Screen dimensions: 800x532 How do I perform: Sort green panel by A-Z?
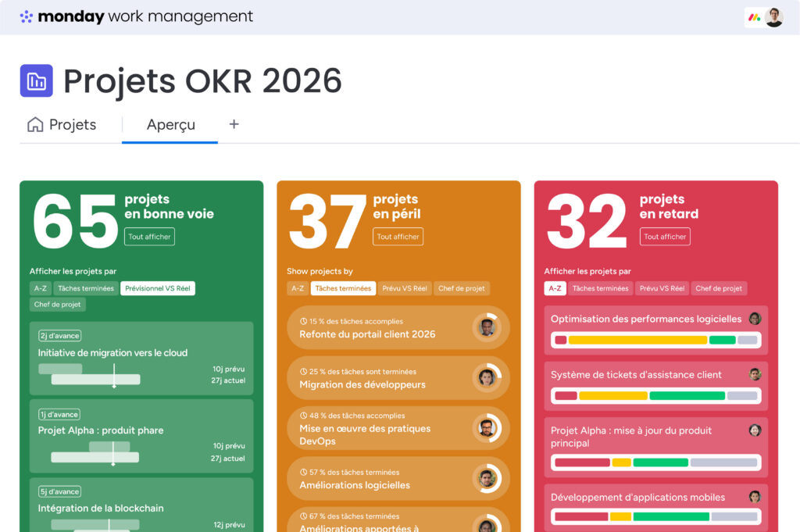tap(41, 288)
